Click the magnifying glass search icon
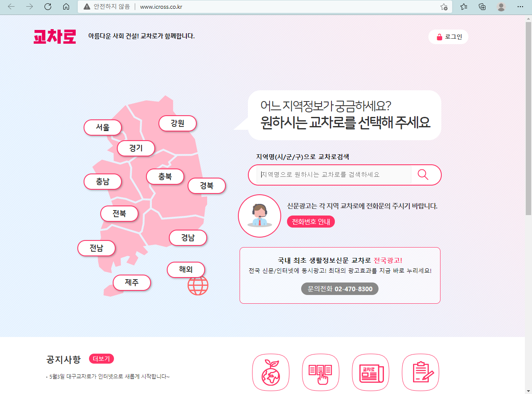532x394 pixels. [x=423, y=175]
